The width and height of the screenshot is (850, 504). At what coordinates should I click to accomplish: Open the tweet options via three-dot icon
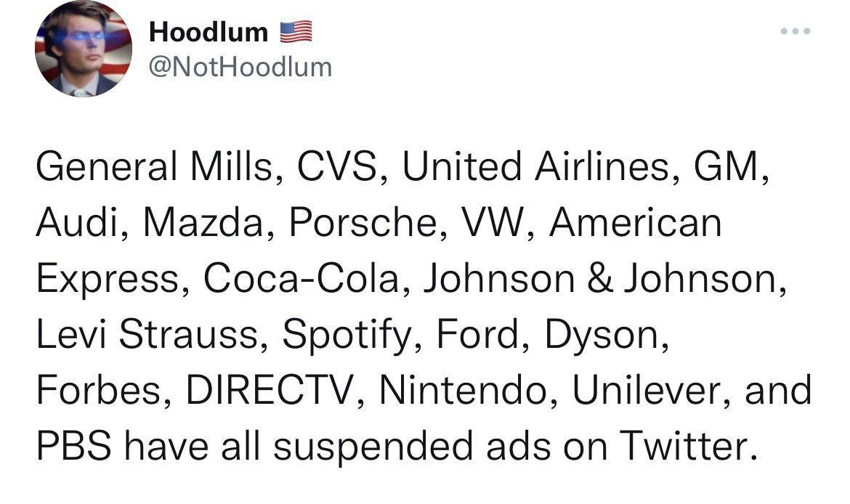(796, 31)
